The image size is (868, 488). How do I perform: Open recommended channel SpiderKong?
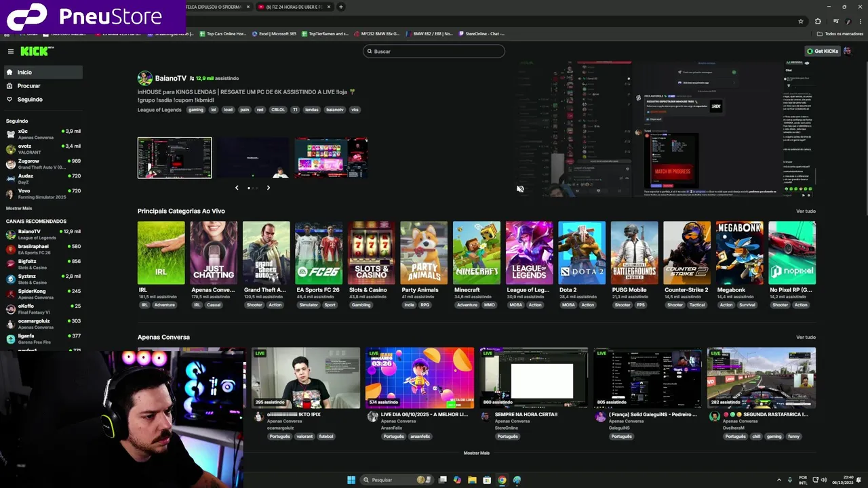pos(42,294)
